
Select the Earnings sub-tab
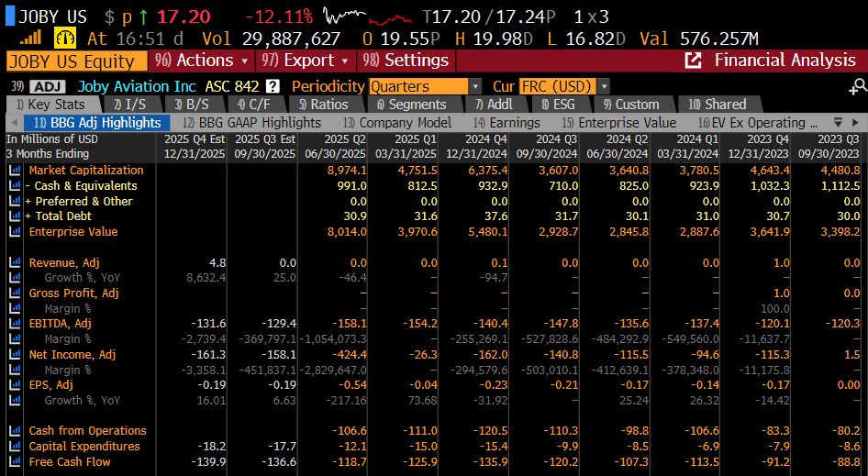pos(507,123)
